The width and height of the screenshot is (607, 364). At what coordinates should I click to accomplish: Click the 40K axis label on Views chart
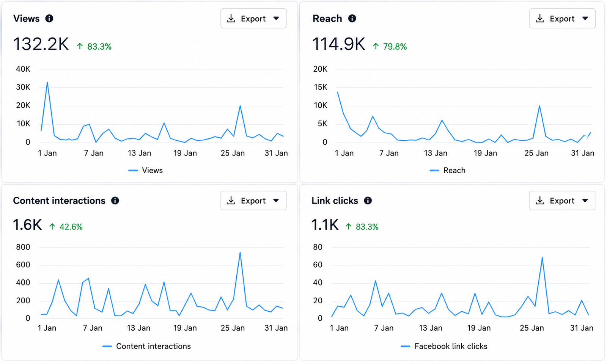[23, 69]
